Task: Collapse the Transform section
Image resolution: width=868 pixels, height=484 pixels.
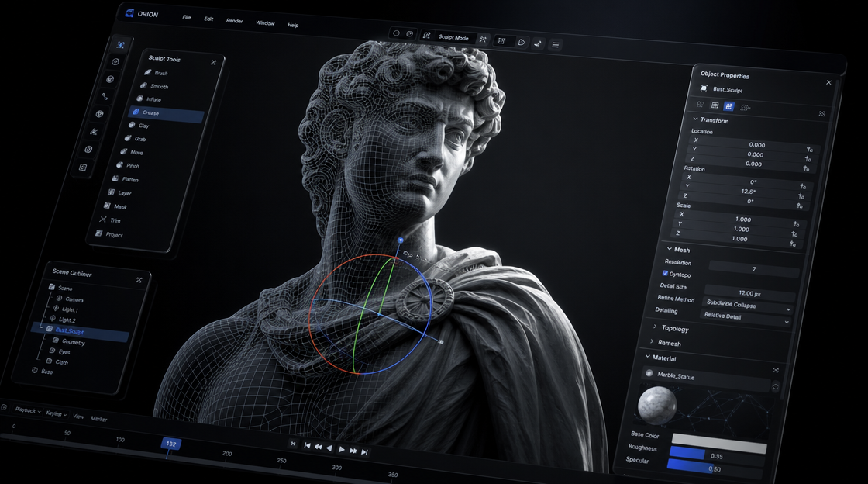Action: 696,119
